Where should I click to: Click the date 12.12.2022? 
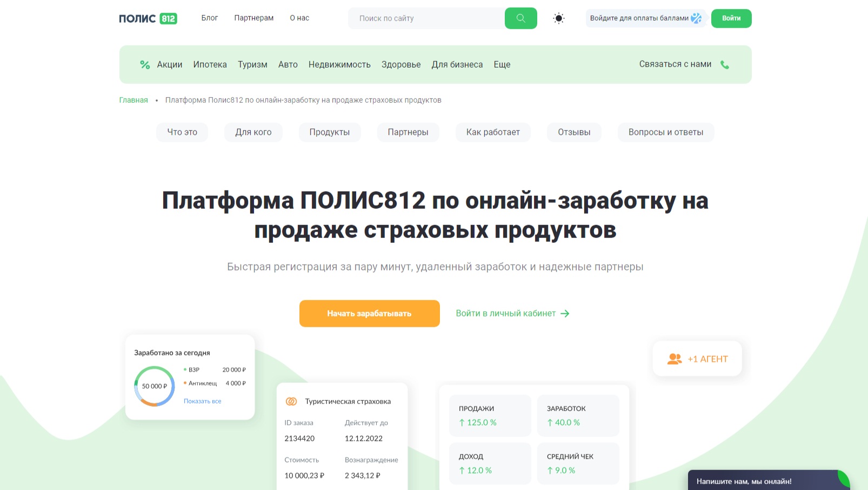pos(364,439)
